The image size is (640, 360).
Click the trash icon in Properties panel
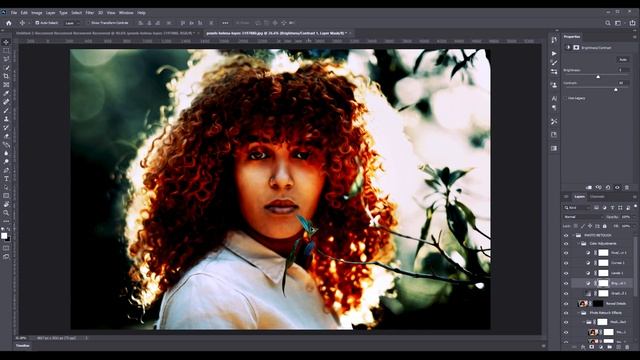pos(627,187)
